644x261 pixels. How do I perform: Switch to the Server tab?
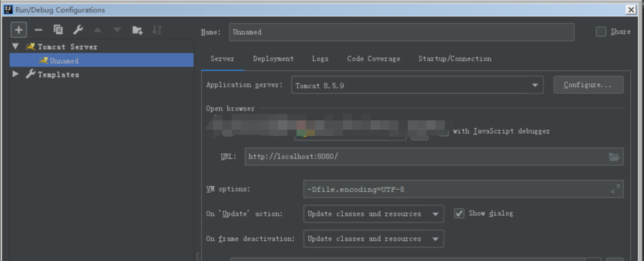pyautogui.click(x=222, y=58)
